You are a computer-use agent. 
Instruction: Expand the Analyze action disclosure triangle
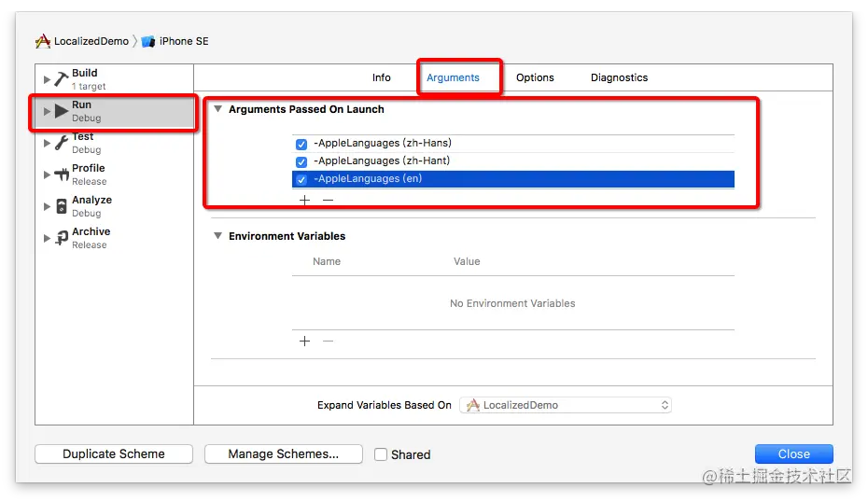click(47, 206)
